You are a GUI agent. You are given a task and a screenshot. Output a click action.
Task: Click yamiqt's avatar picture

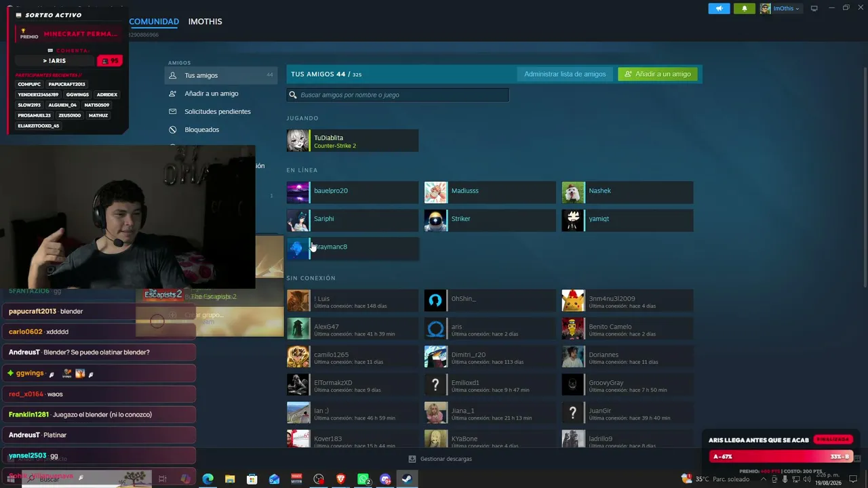(573, 220)
